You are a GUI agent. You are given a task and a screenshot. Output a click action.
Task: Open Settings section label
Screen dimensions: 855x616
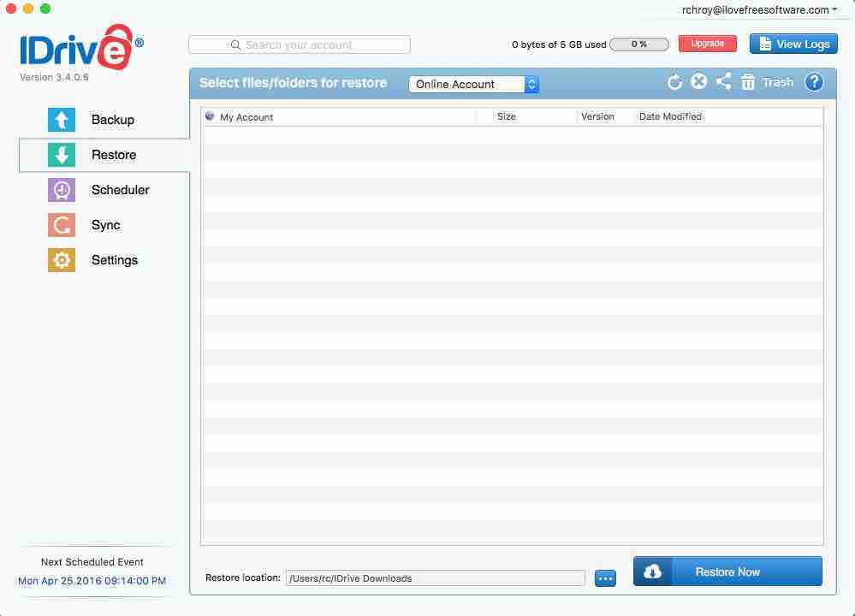point(115,260)
